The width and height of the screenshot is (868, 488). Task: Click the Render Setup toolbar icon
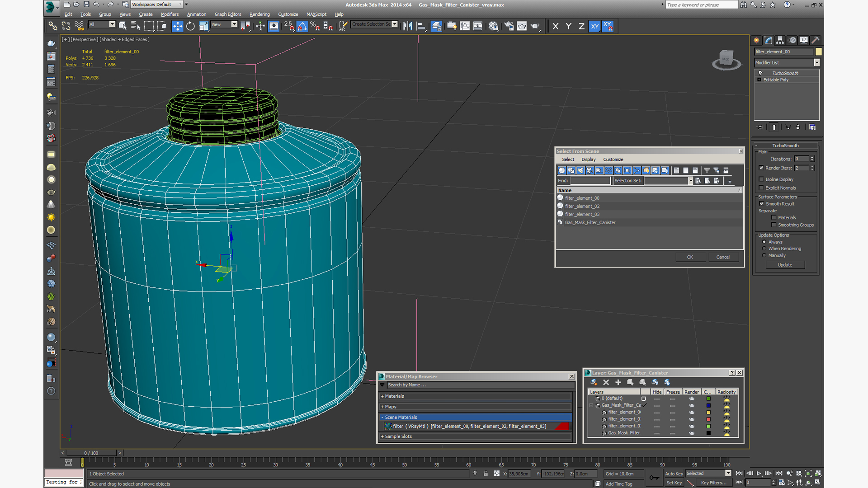[509, 26]
